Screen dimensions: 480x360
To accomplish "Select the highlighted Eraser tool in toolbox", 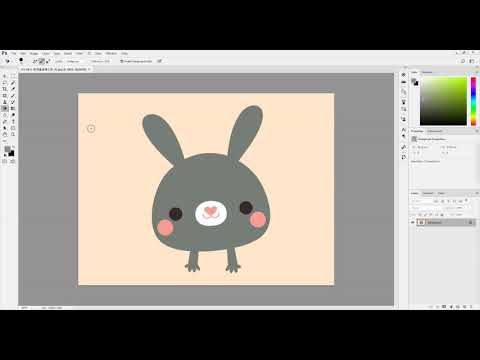I will tap(5, 108).
